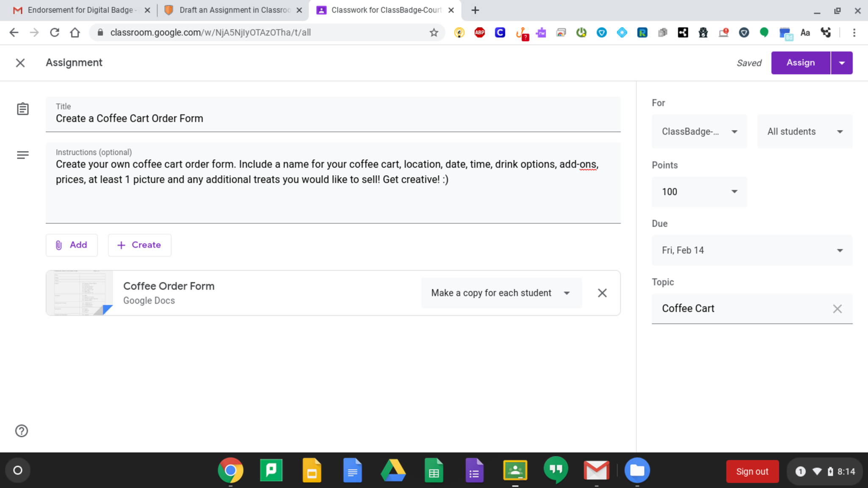Open the Points 100 dropdown

[699, 192]
